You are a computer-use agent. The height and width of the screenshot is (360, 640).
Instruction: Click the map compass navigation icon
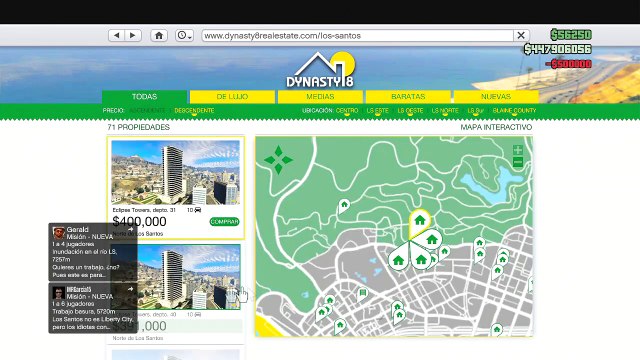coord(278,160)
